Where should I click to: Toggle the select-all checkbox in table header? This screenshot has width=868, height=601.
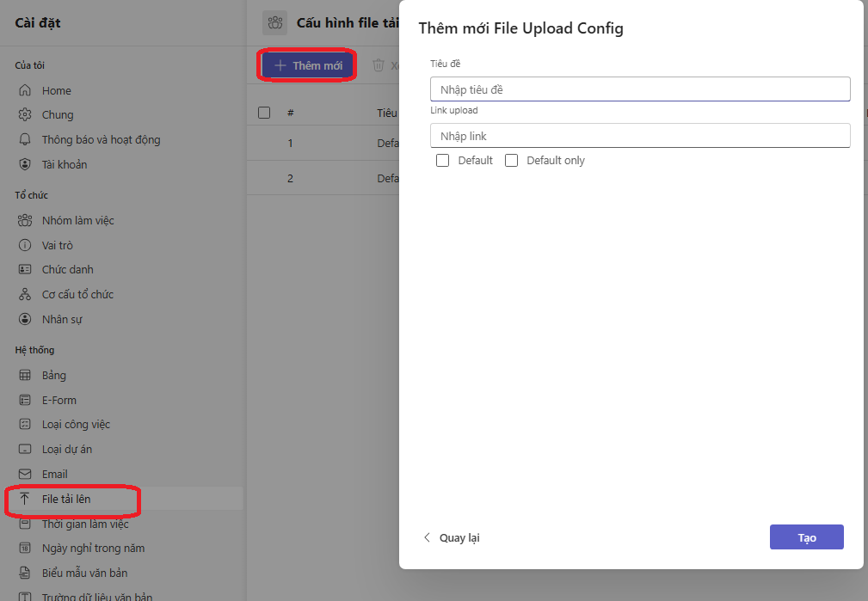264,113
